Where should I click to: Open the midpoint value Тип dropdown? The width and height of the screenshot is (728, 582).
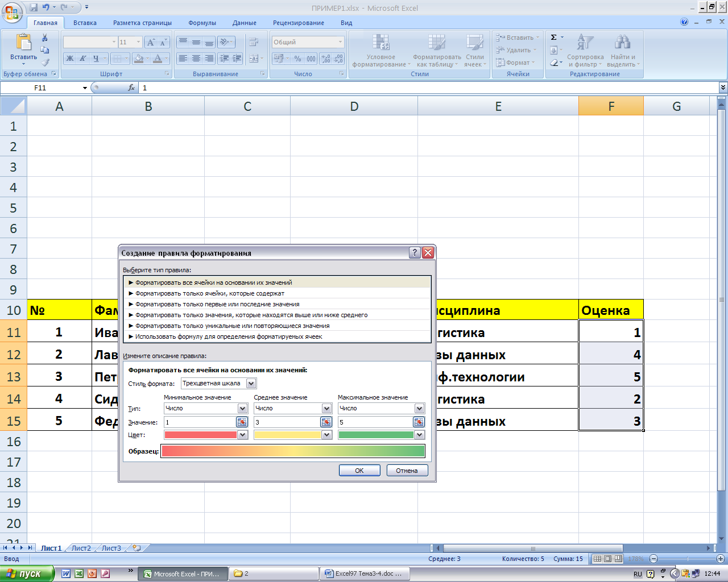(326, 408)
